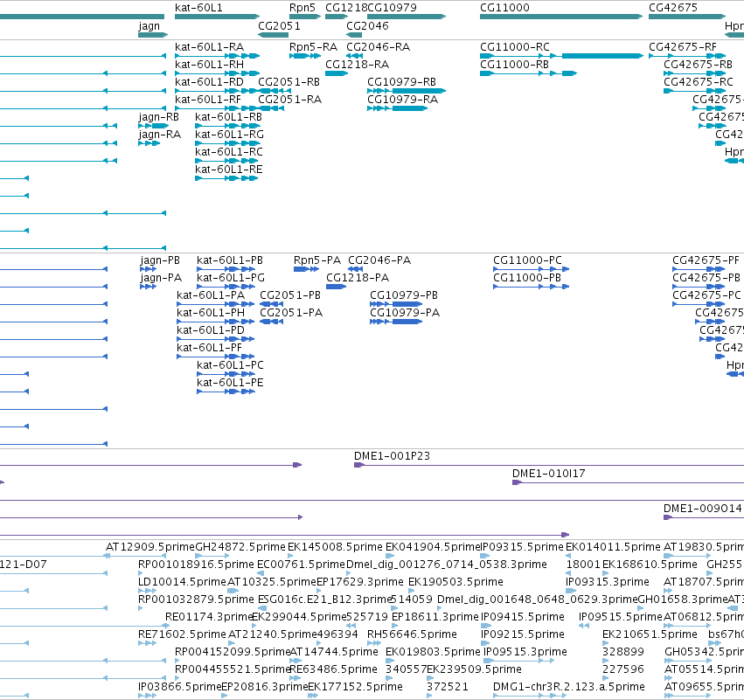Screen dimensions: 744x700
Task: Select the jagn-RB transcript label
Action: 158,117
